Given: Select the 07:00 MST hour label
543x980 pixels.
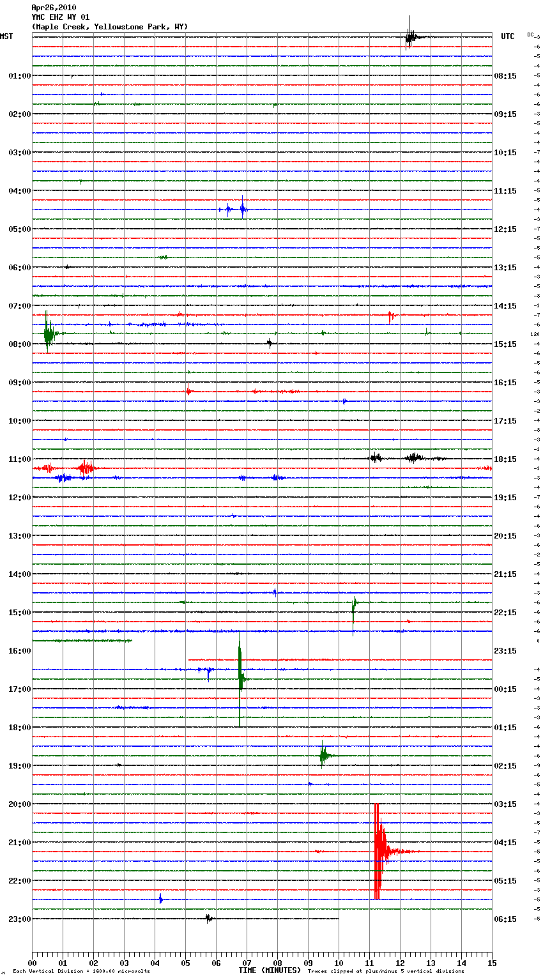Looking at the screenshot, I should click(19, 306).
